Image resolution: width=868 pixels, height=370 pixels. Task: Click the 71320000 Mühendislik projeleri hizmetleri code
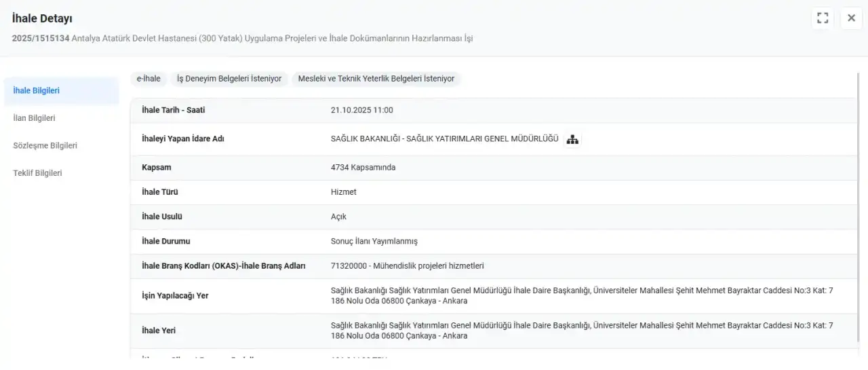[407, 266]
